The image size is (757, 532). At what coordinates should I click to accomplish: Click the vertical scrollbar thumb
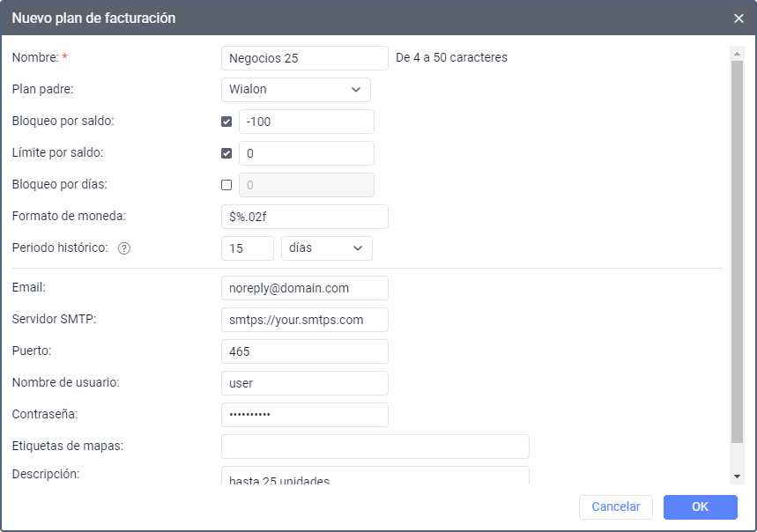click(x=737, y=252)
